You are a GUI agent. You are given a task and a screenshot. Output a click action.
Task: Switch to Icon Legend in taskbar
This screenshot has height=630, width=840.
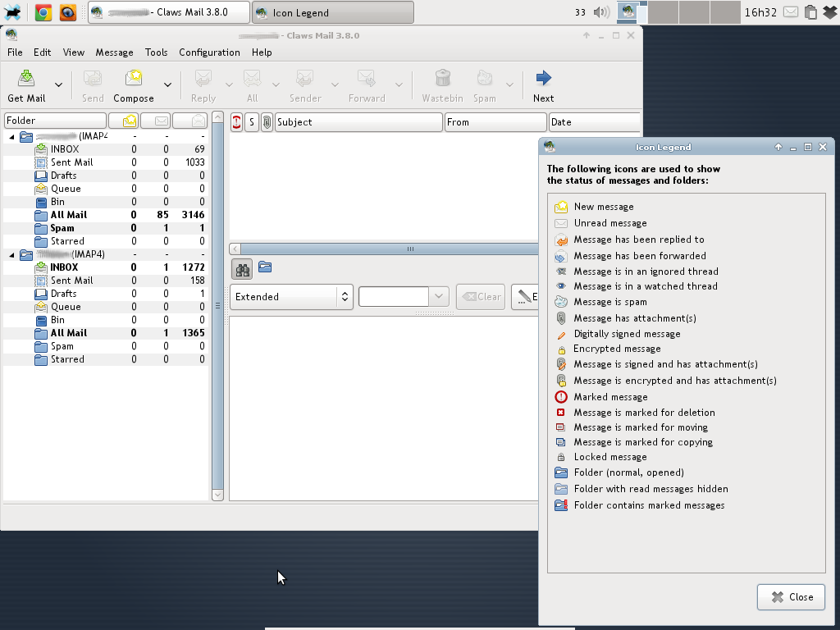pyautogui.click(x=333, y=12)
